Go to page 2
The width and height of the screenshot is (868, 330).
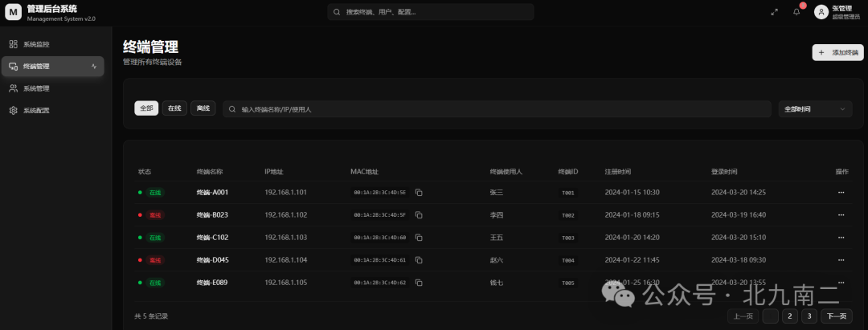click(790, 316)
